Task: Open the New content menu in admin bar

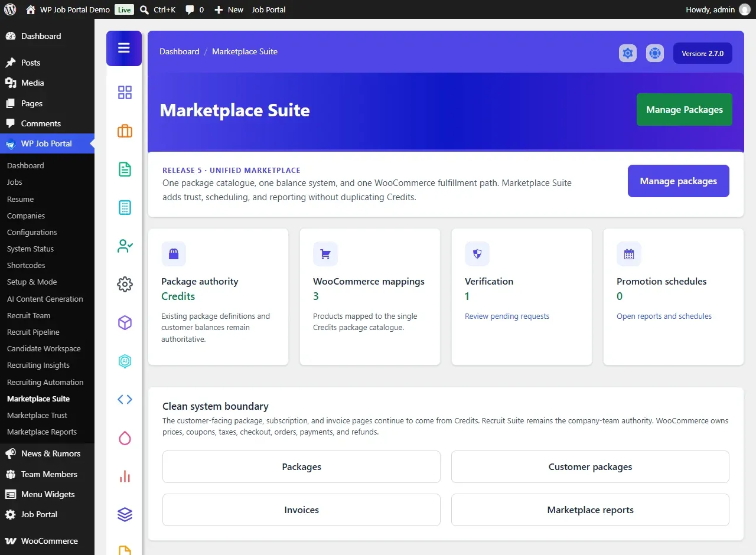Action: click(229, 9)
